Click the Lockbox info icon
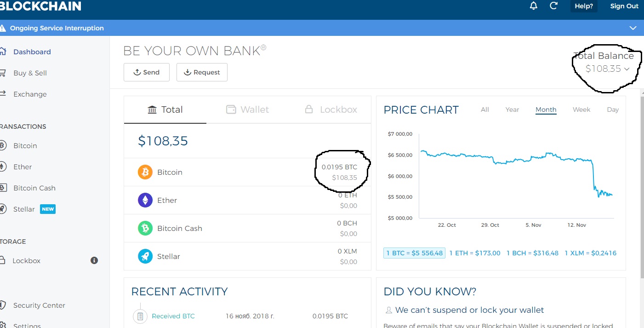 [94, 260]
